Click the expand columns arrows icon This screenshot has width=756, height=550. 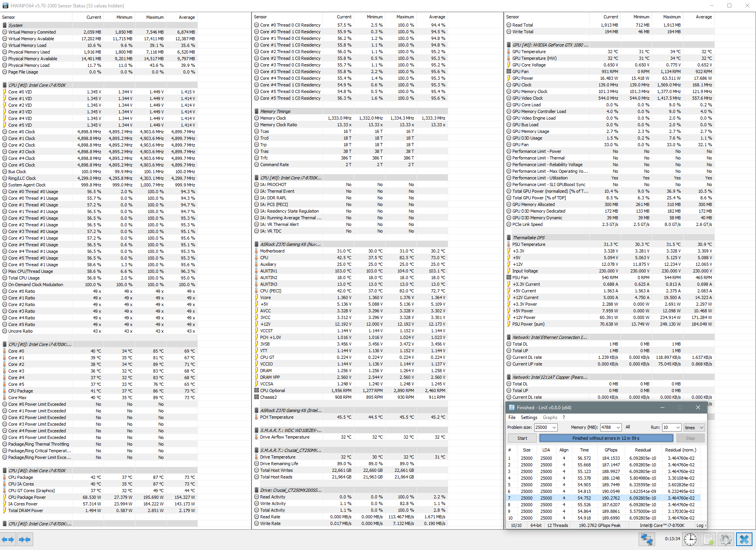pyautogui.click(x=8, y=539)
